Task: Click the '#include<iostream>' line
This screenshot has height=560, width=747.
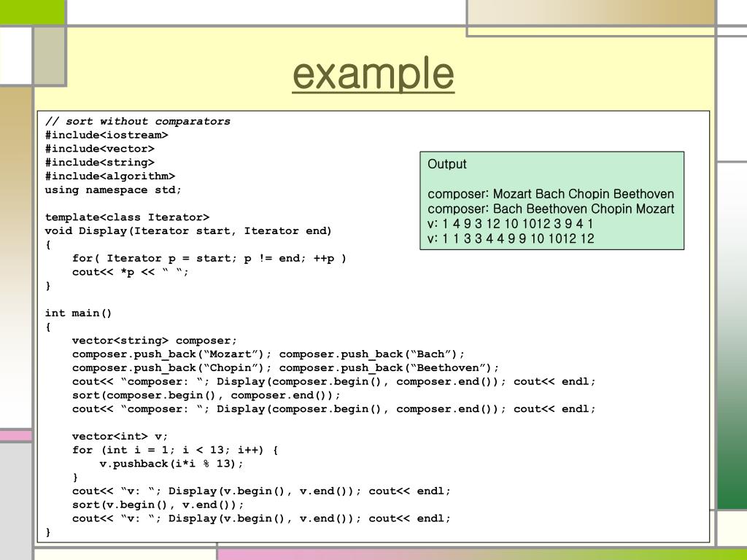Action: pos(107,135)
